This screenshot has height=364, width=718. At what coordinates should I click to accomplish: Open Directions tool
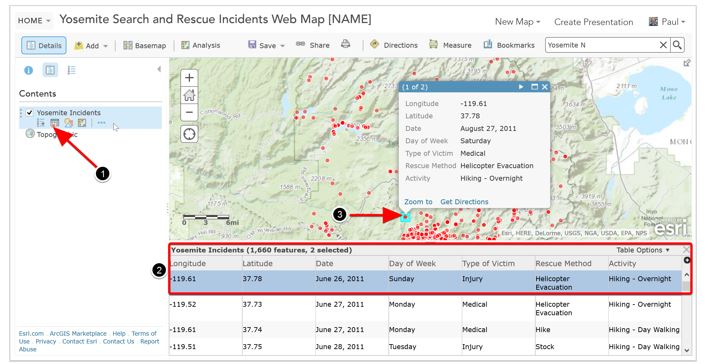click(394, 45)
